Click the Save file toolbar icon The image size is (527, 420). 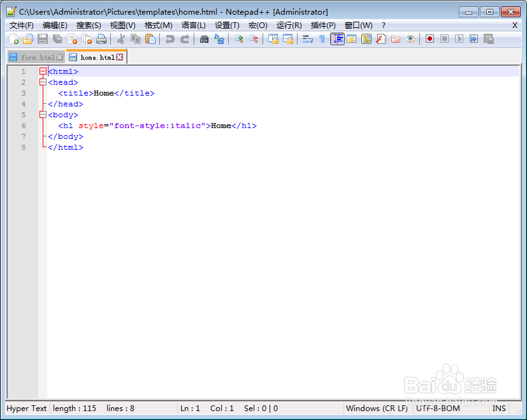tap(42, 39)
